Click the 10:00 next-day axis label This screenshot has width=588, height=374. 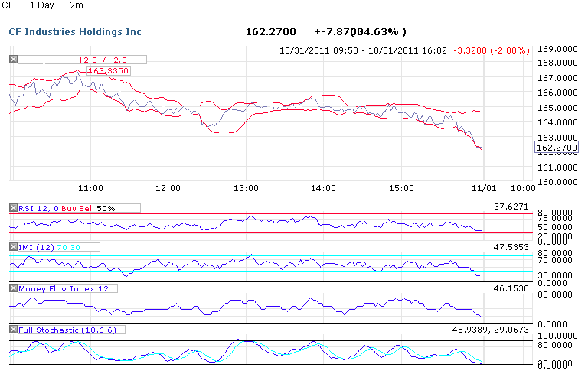pos(523,188)
